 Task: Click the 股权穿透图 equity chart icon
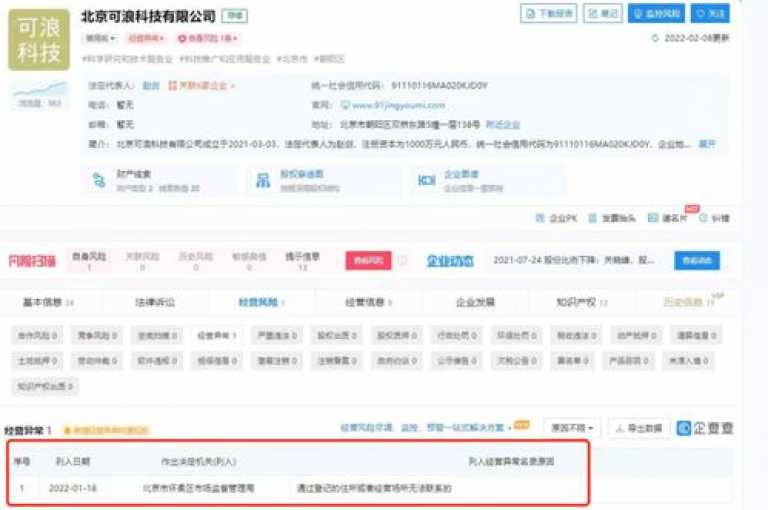[263, 180]
